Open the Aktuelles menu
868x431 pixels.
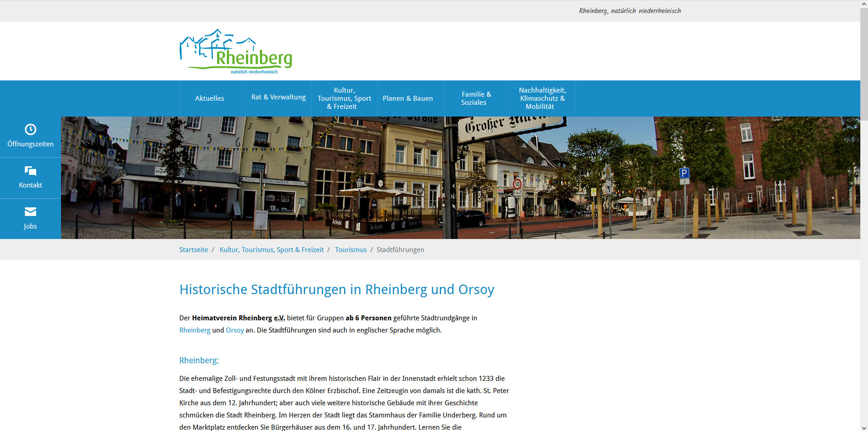(209, 98)
